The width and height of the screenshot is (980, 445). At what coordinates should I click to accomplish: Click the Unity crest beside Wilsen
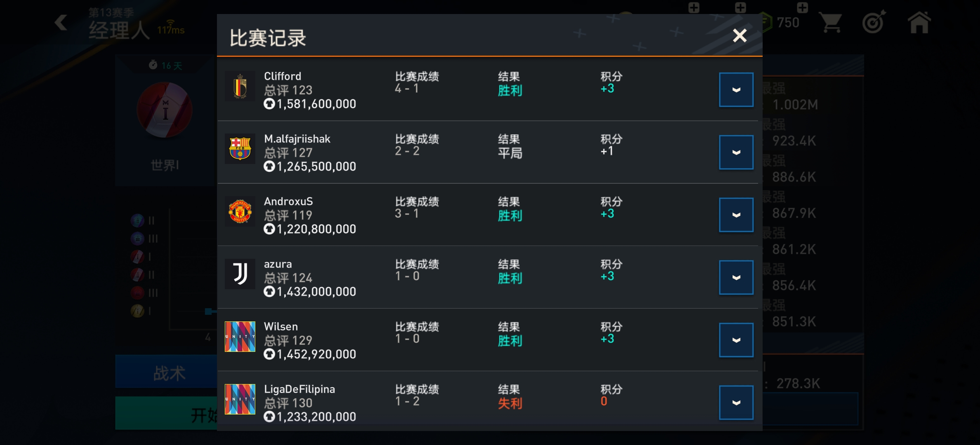coord(240,337)
